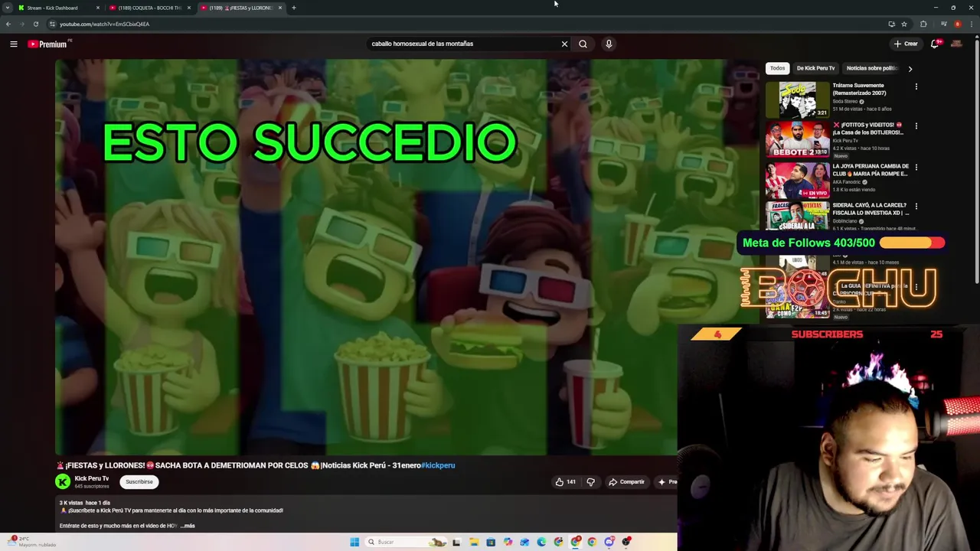This screenshot has height=551, width=980.
Task: Dislike the video with thumbs down
Action: [590, 481]
